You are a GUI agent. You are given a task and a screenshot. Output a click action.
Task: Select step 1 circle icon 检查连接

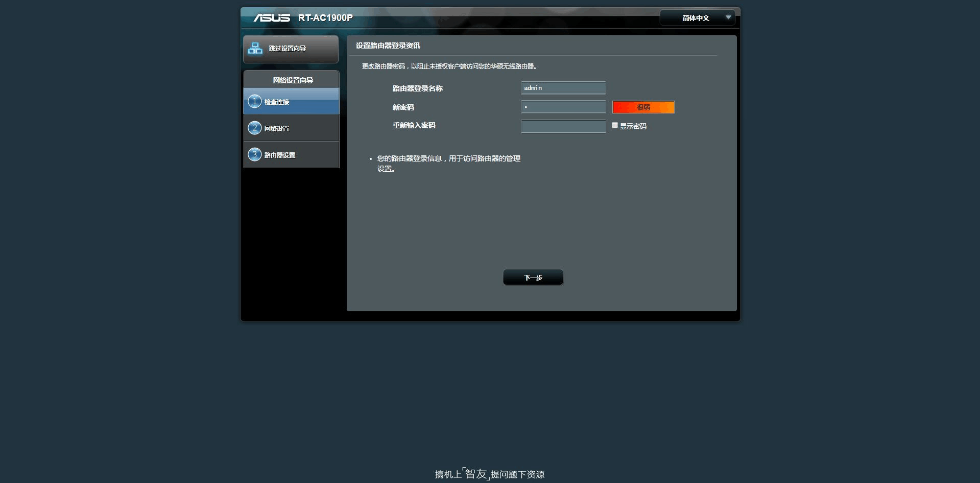(254, 101)
